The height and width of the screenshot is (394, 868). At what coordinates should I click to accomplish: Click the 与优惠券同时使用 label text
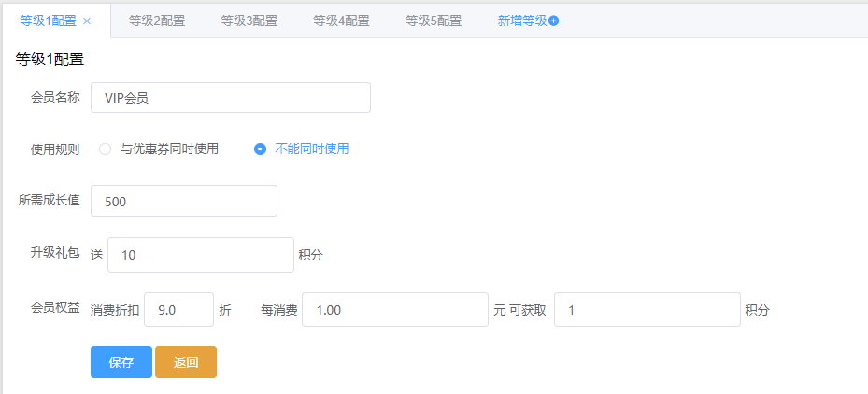pyautogui.click(x=169, y=148)
